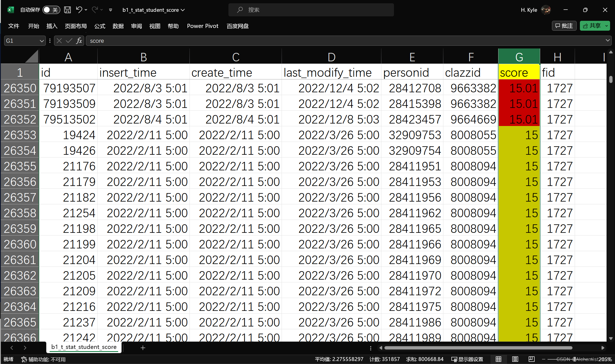This screenshot has width=615, height=364.
Task: Expand the Name Box dropdown
Action: pyautogui.click(x=42, y=41)
